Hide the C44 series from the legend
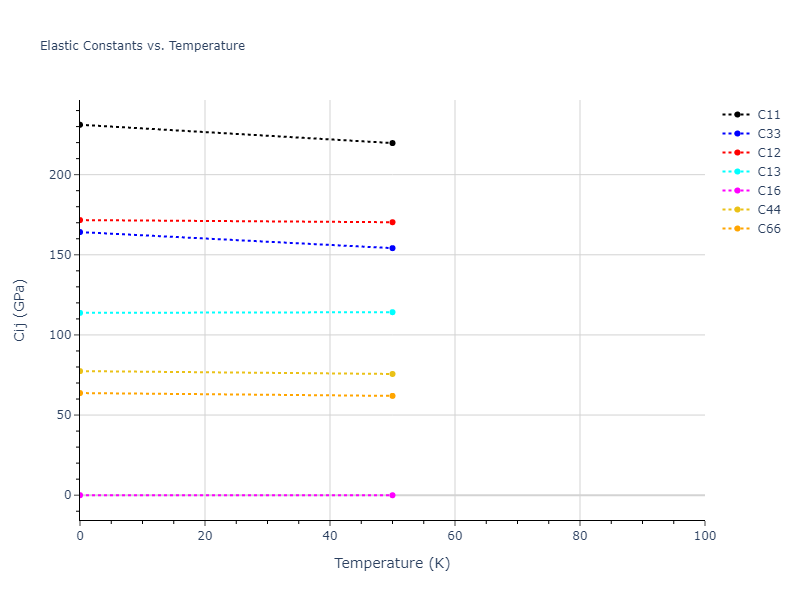This screenshot has height=600, width=800. pyautogui.click(x=768, y=210)
